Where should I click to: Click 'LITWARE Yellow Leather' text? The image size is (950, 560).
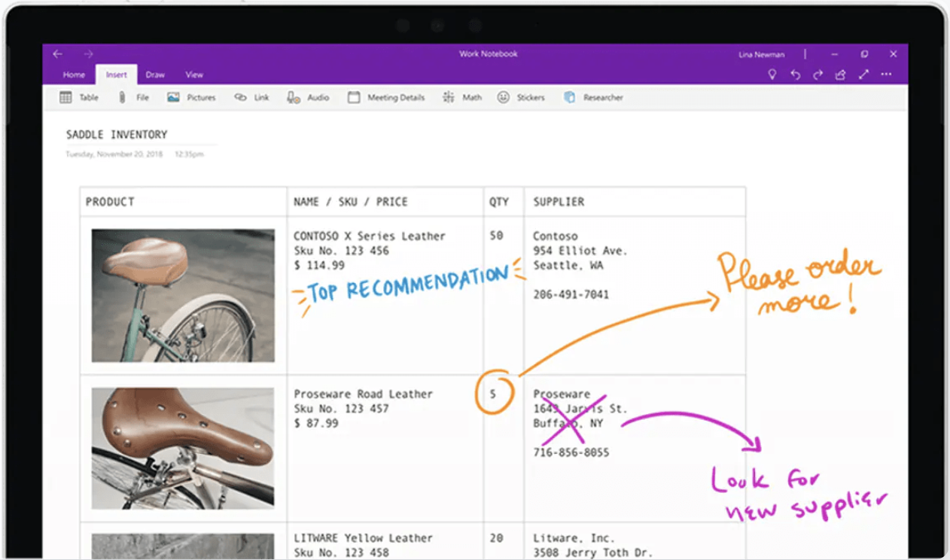click(363, 538)
